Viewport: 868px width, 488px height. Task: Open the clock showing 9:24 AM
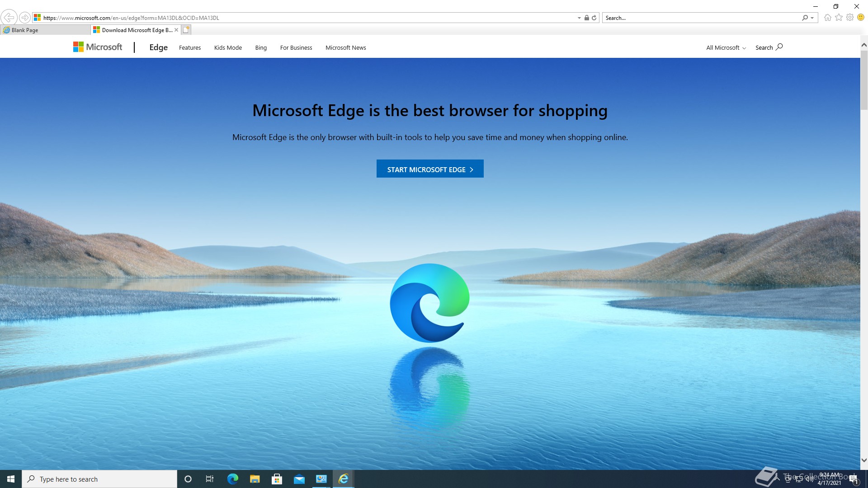829,479
